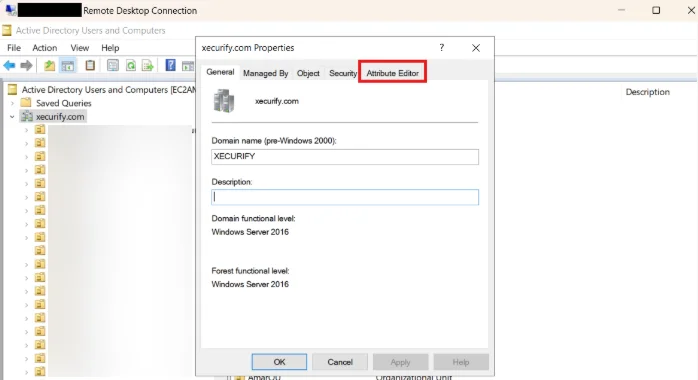Select Active Directory Users and Computers root node

tap(109, 90)
